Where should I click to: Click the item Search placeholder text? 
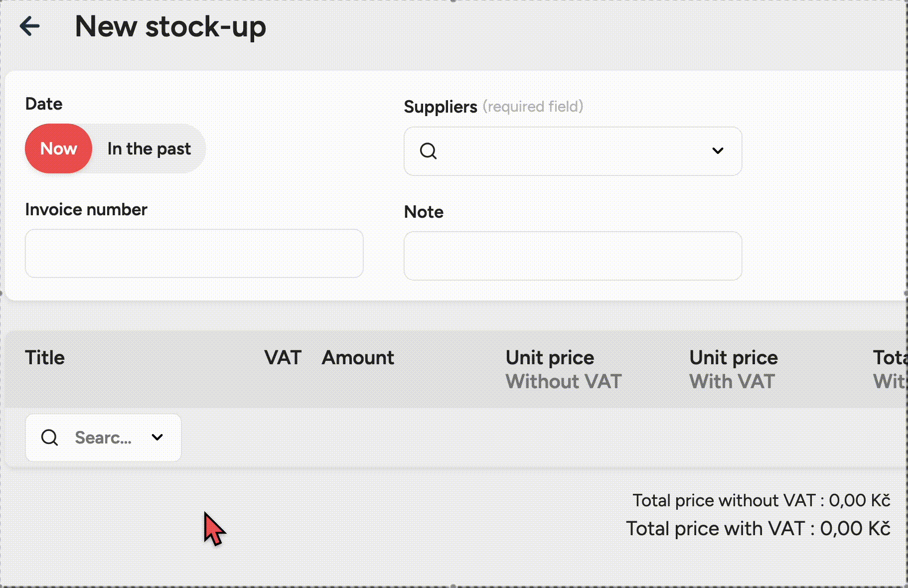(x=103, y=438)
